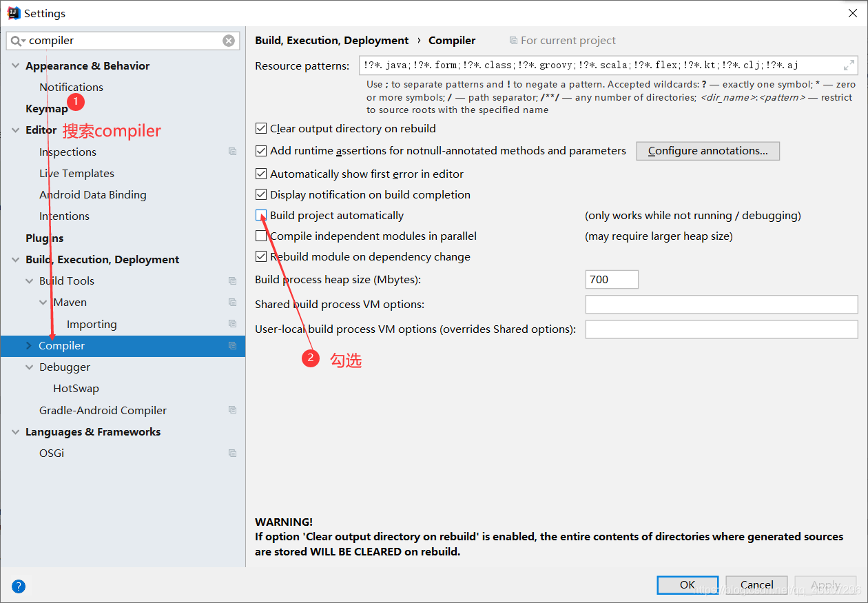
Task: Expand the resource patterns field editor
Action: click(849, 65)
